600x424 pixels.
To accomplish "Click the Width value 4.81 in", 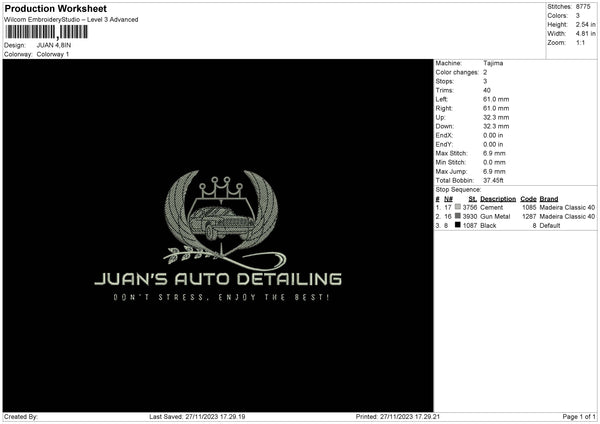I will tap(585, 34).
